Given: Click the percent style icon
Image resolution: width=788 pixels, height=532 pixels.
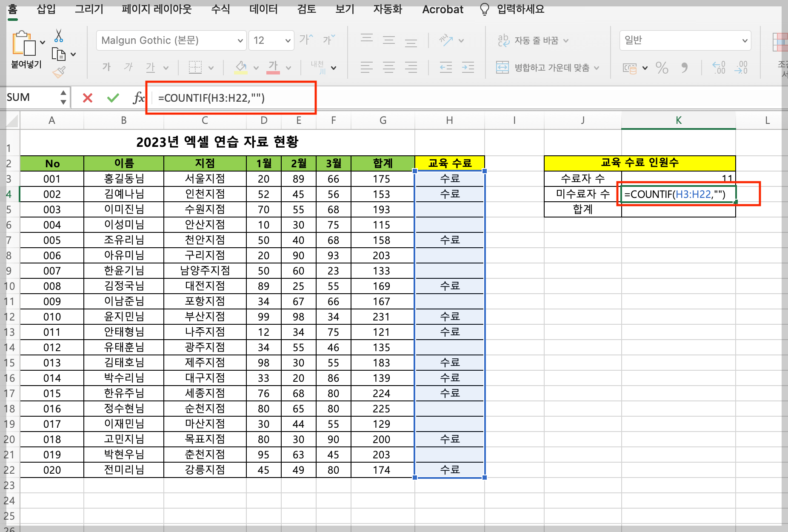Looking at the screenshot, I should [x=662, y=68].
